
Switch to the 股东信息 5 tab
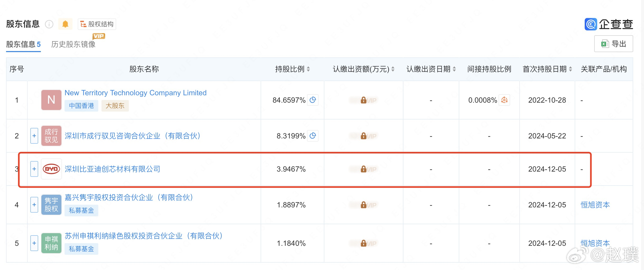pyautogui.click(x=23, y=44)
